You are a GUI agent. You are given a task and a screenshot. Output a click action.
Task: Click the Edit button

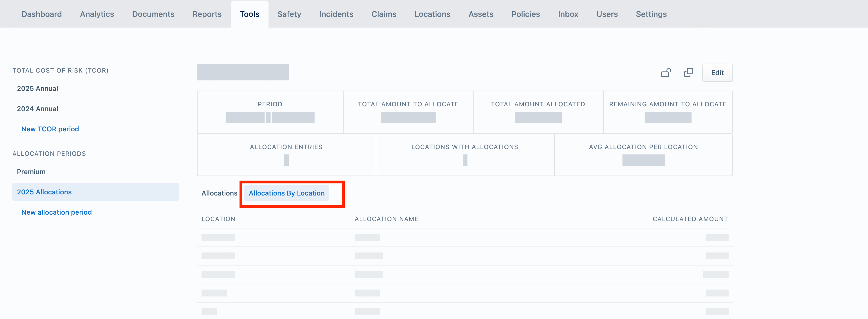(x=717, y=73)
